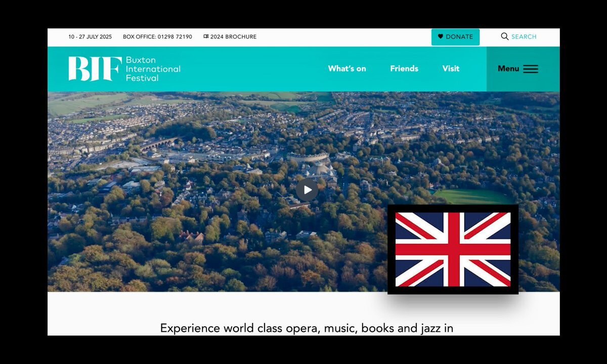Open the What's on page
This screenshot has width=607, height=364.
347,69
